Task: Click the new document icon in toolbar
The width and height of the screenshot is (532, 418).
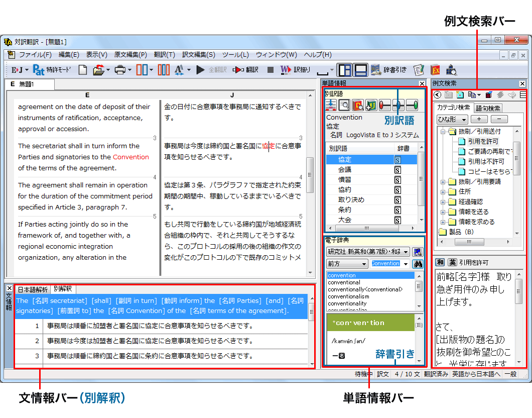Action: (x=82, y=70)
